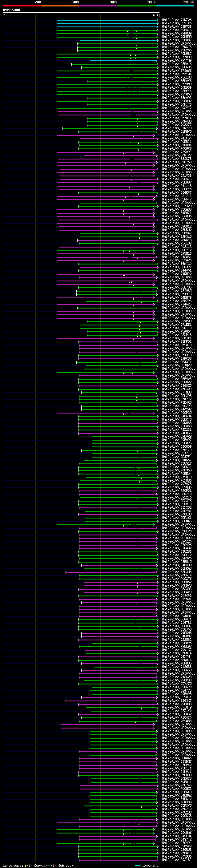Select hit UniRef100_Q56WE0

[x=176, y=853]
